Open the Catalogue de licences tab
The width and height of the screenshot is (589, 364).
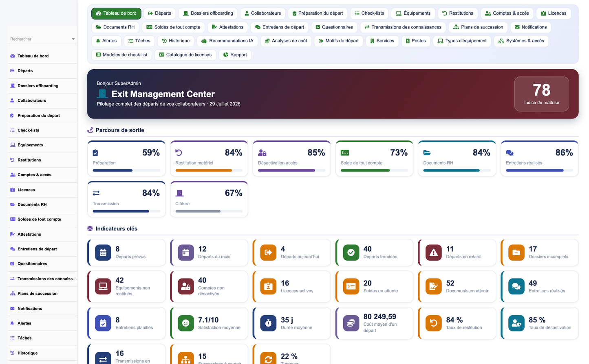[x=185, y=55]
